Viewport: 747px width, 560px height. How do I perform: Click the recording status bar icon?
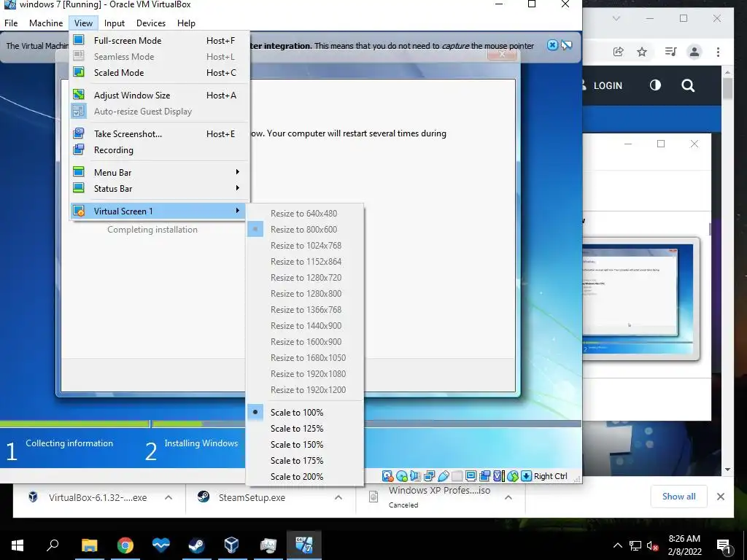pyautogui.click(x=484, y=475)
